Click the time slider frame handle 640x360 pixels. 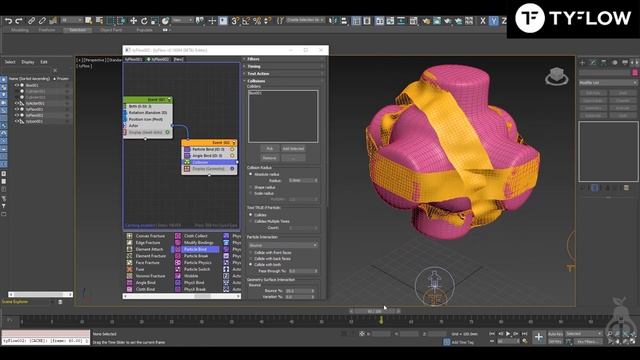pyautogui.click(x=375, y=311)
